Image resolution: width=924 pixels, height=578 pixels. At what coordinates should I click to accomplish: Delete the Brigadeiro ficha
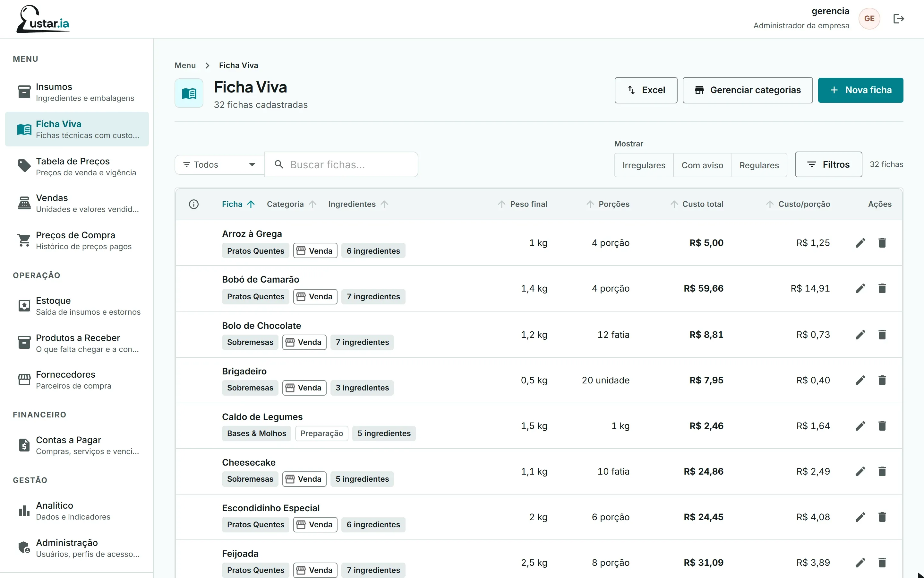pyautogui.click(x=882, y=380)
